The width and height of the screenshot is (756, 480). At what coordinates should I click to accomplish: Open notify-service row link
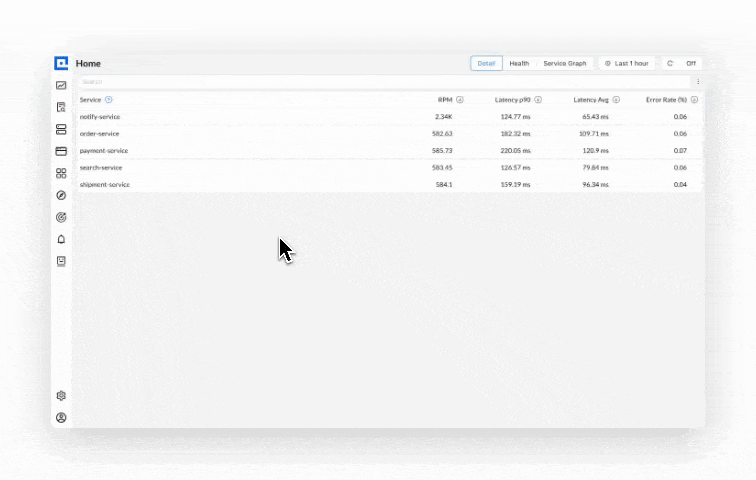pos(100,117)
